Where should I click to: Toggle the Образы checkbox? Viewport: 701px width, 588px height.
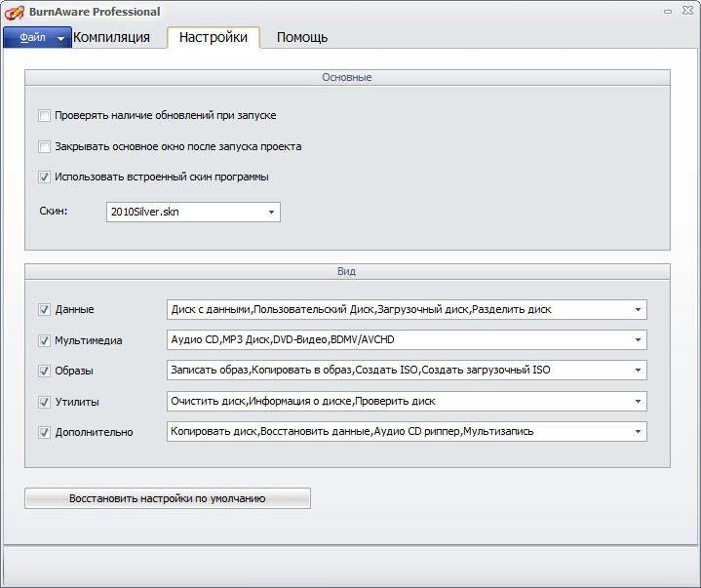coord(44,372)
